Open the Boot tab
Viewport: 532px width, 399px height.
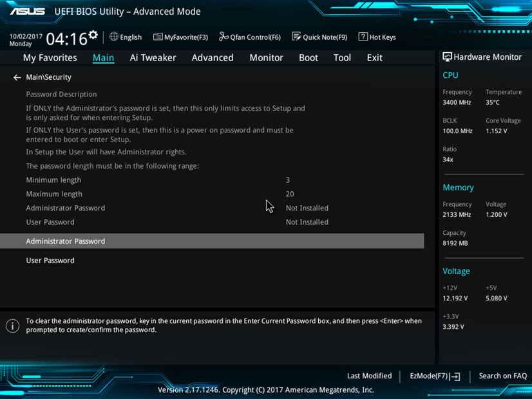(309, 57)
